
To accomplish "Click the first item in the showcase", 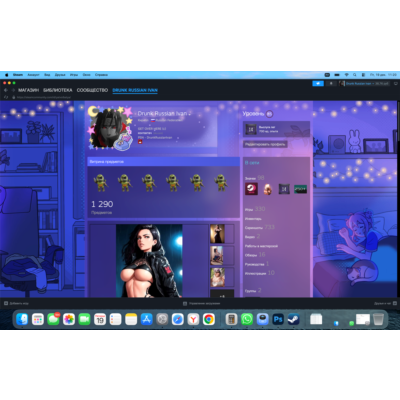I will [x=101, y=182].
